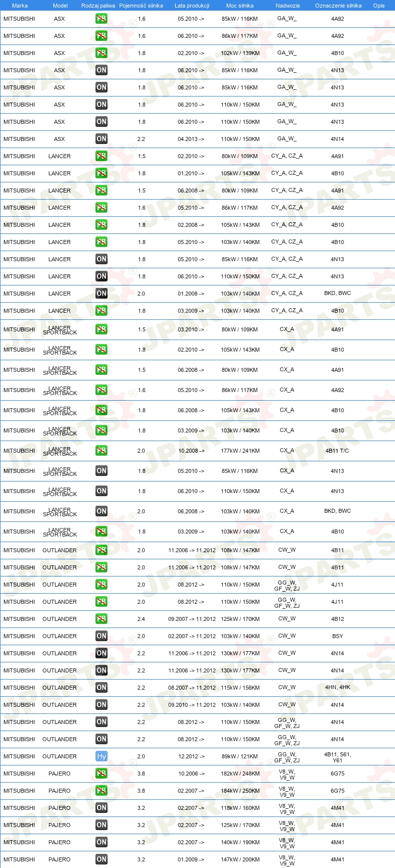This screenshot has width=395, height=868.
Task: Select the 02.2008 -> production date cell
Action: tap(191, 225)
